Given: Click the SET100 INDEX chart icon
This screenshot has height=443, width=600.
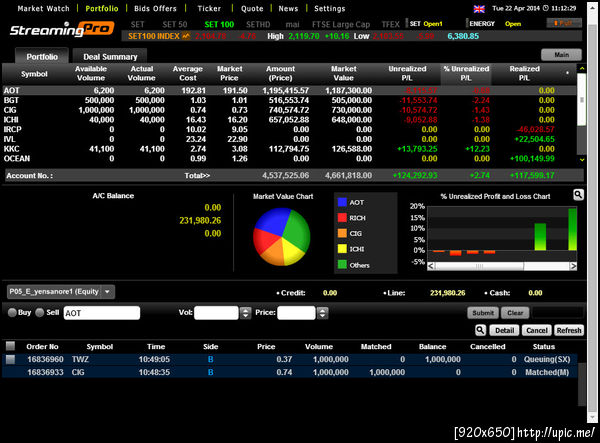Looking at the screenshot, I should click(x=186, y=36).
